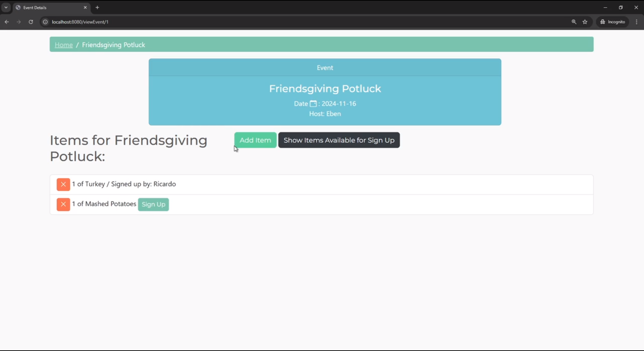Remove the Turkey item with the red X
Image resolution: width=644 pixels, height=351 pixels.
click(x=63, y=184)
